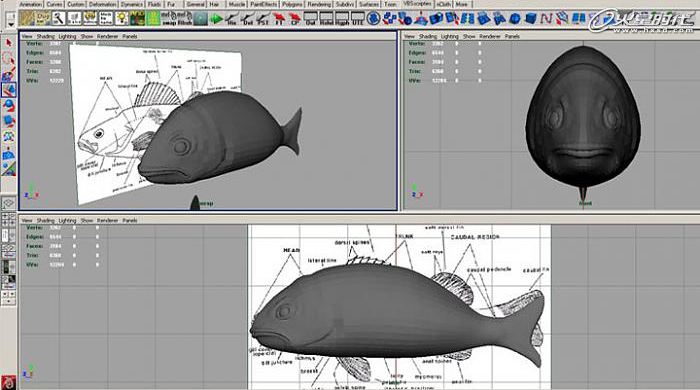Click the Out shelf button
700x390 pixels.
click(311, 18)
